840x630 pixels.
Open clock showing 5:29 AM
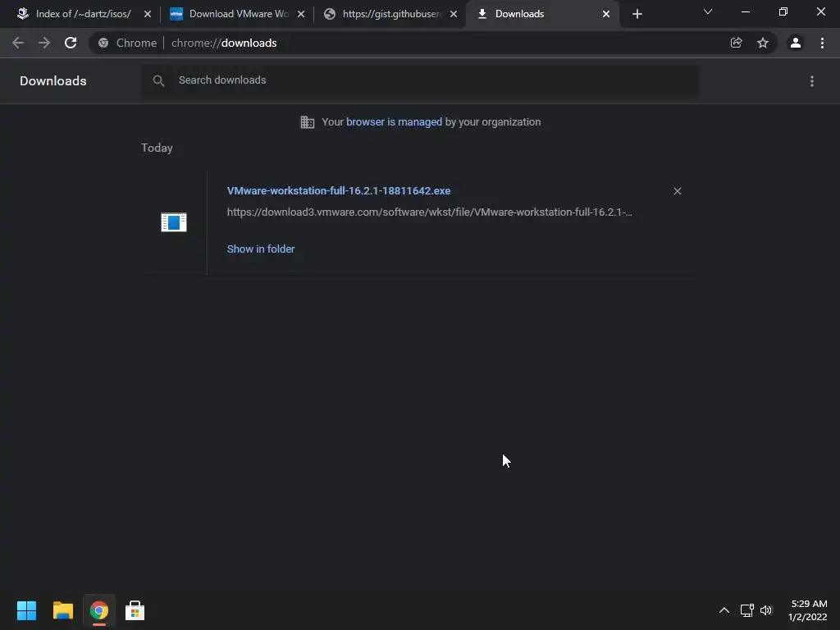[x=808, y=610]
